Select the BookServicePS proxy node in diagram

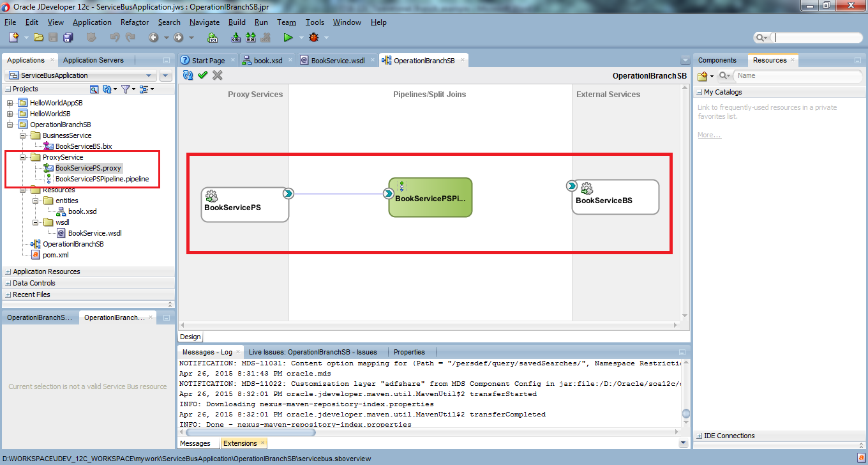245,204
